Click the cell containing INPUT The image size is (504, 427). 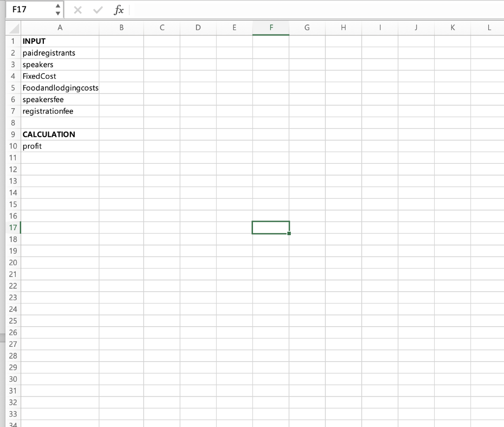(60, 41)
